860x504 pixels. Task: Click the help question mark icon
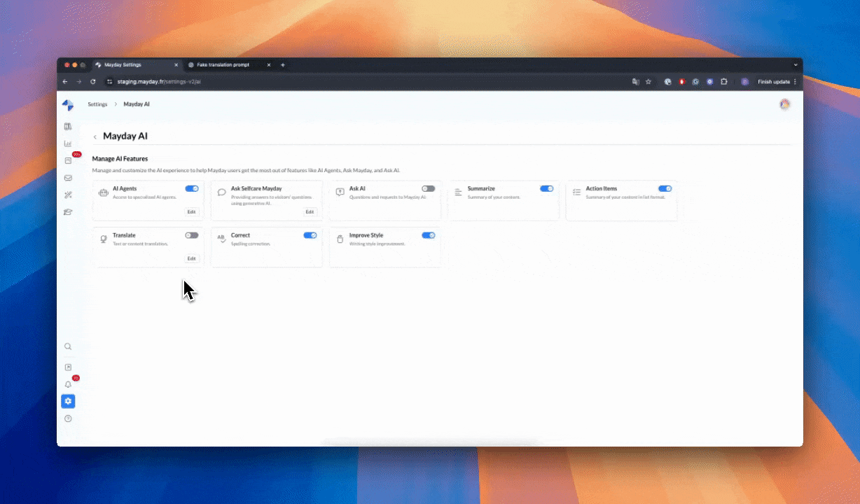(68, 419)
